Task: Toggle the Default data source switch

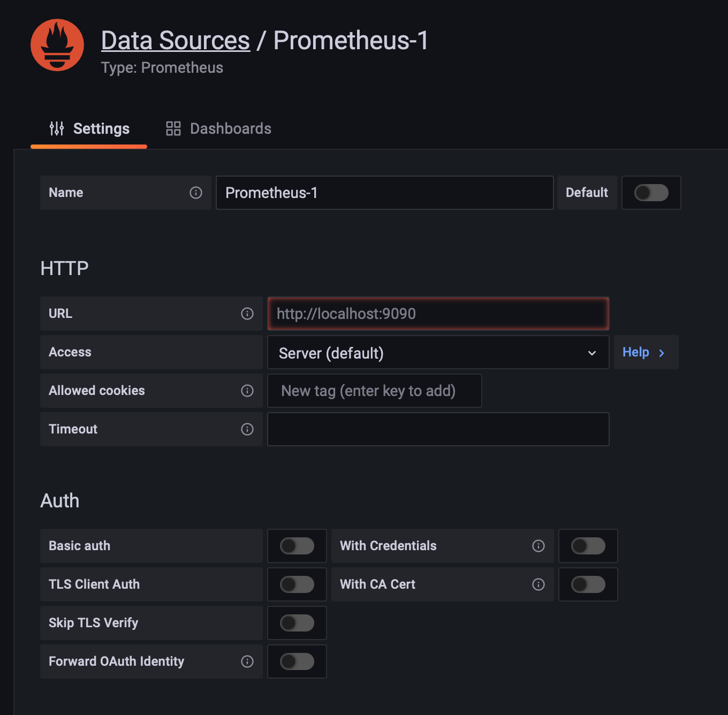Action: click(651, 193)
